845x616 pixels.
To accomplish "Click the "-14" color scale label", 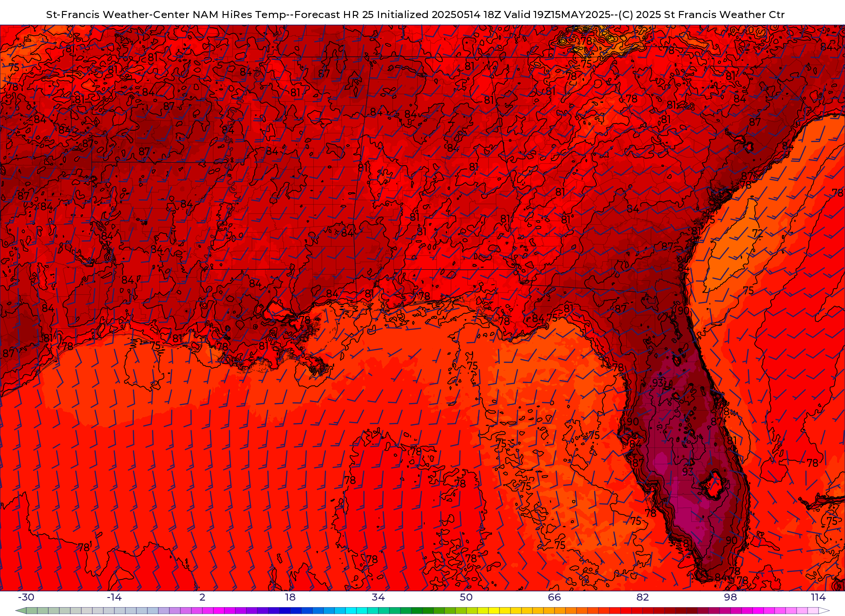I will pos(114,597).
